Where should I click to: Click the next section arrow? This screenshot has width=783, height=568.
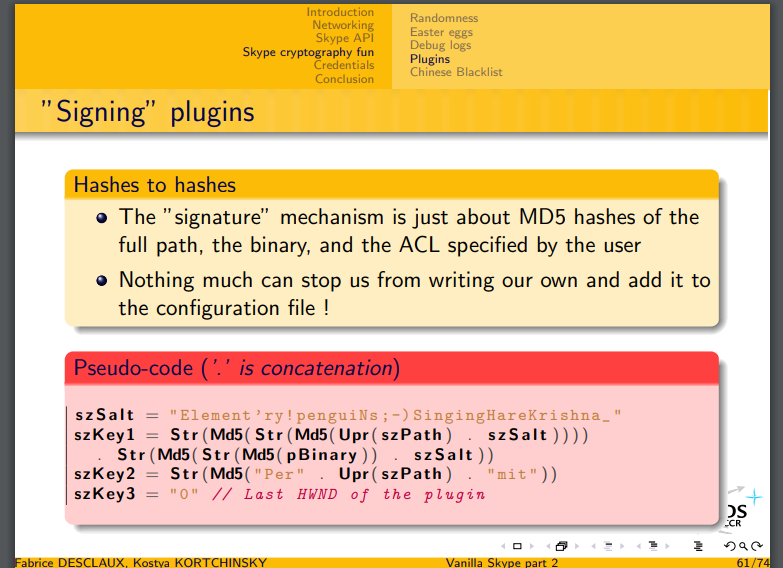click(x=667, y=546)
